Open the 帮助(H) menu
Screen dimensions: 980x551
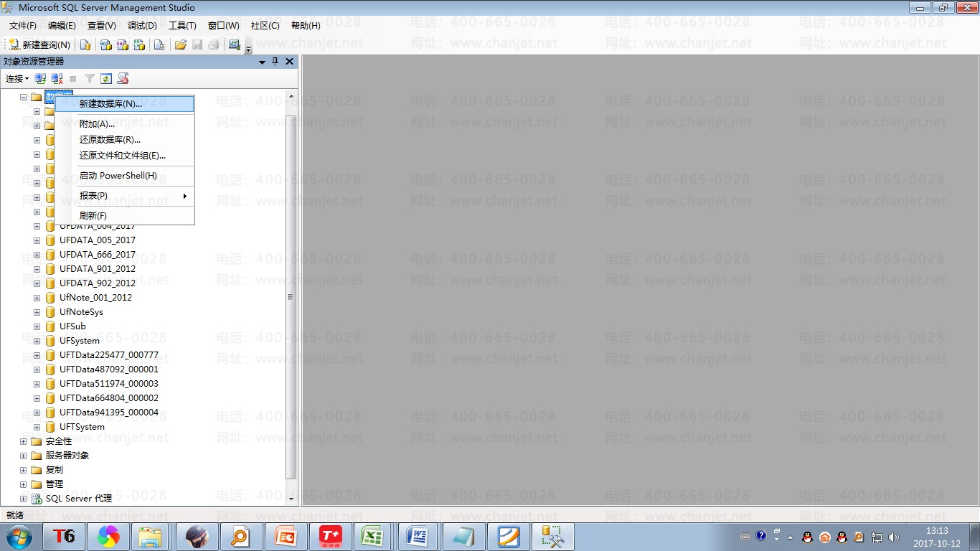point(306,26)
